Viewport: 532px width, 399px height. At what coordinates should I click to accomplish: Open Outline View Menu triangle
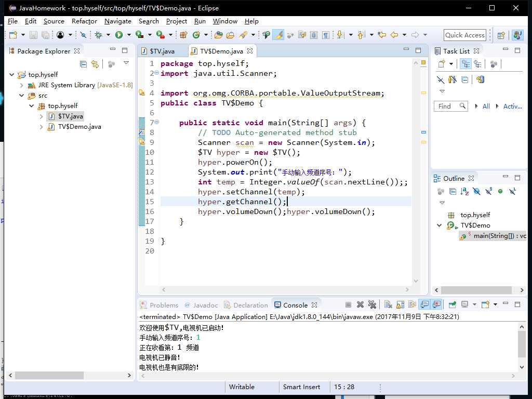(442, 203)
